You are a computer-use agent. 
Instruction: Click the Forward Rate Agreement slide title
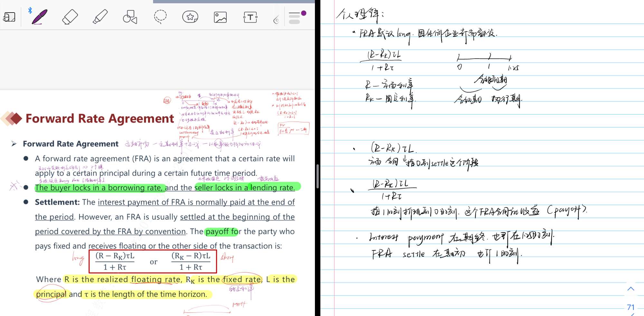coord(99,119)
